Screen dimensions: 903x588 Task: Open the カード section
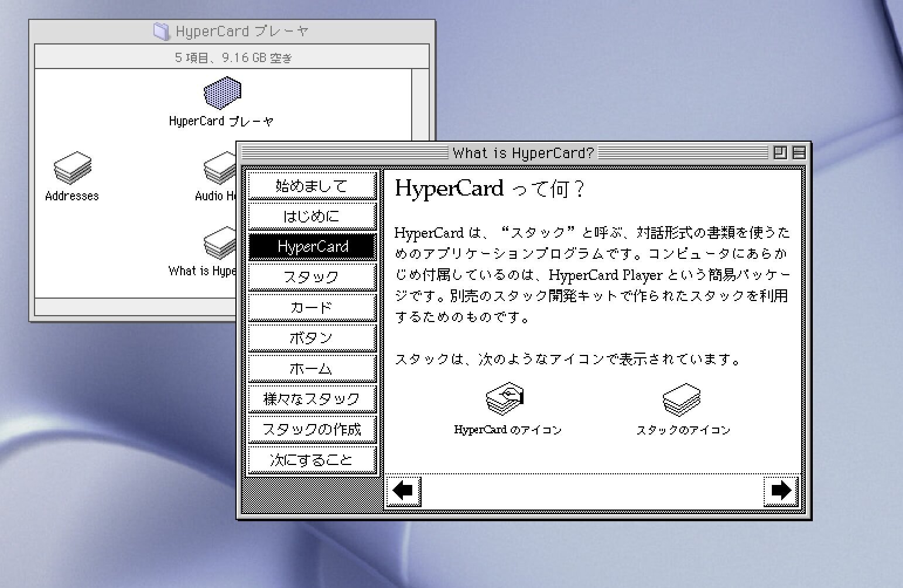312,307
